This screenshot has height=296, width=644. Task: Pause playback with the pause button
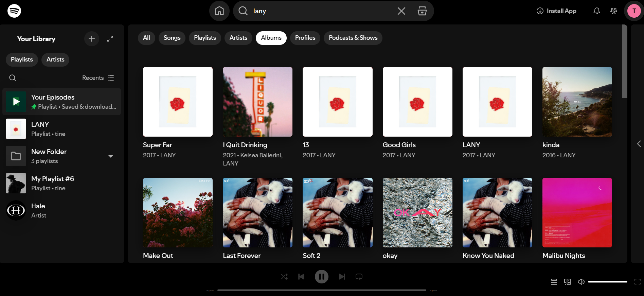(x=322, y=277)
